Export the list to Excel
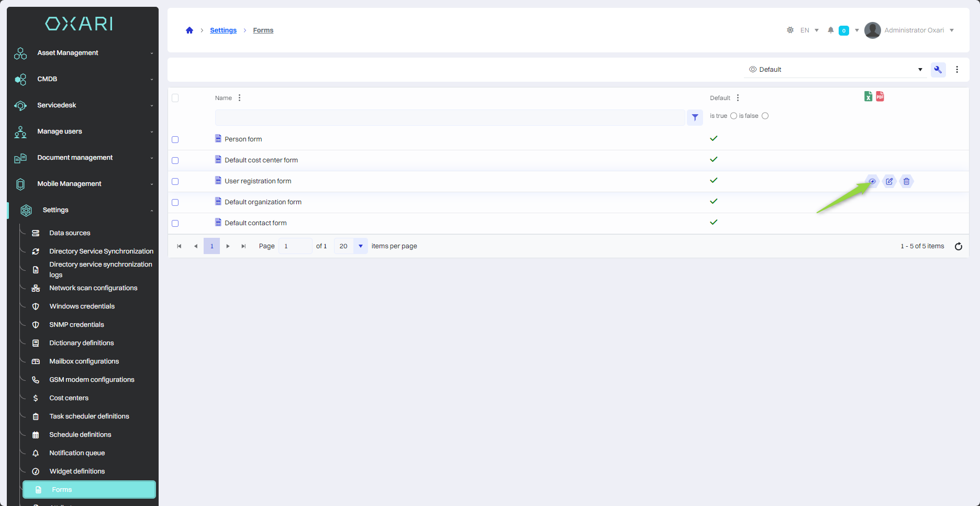Image resolution: width=980 pixels, height=506 pixels. coord(868,96)
